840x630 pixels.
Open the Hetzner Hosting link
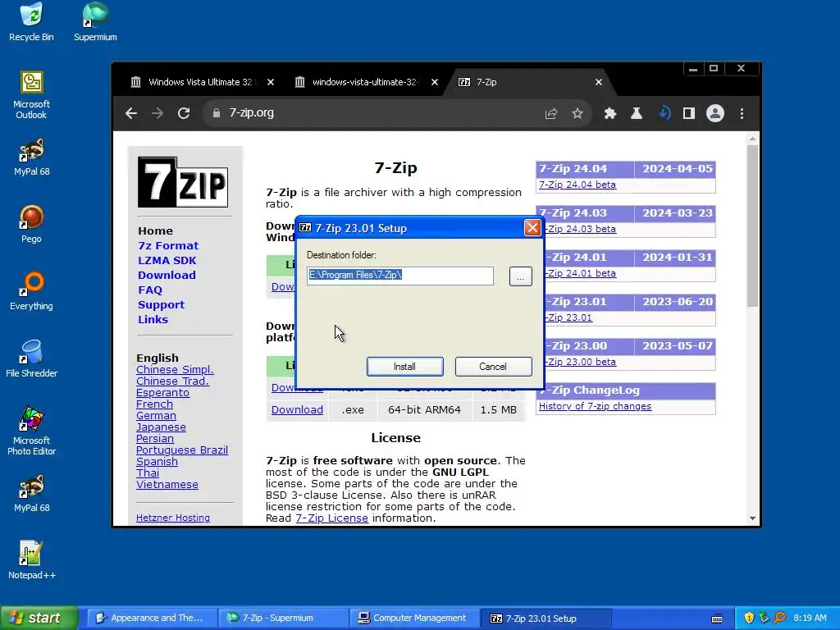click(173, 518)
